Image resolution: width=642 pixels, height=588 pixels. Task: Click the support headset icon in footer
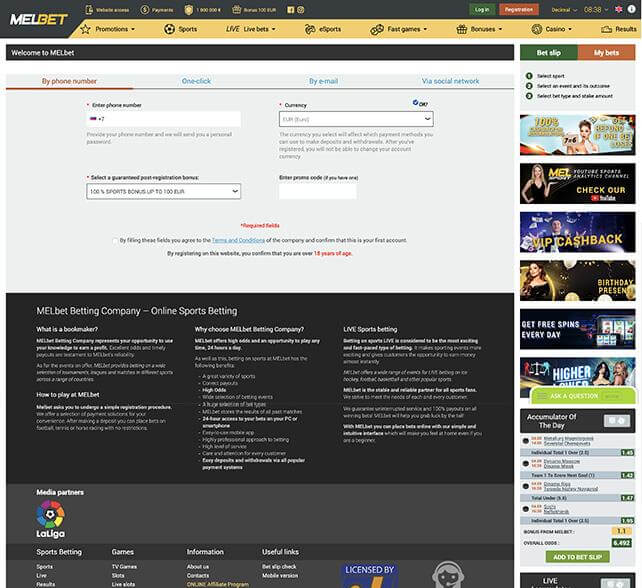(x=448, y=574)
